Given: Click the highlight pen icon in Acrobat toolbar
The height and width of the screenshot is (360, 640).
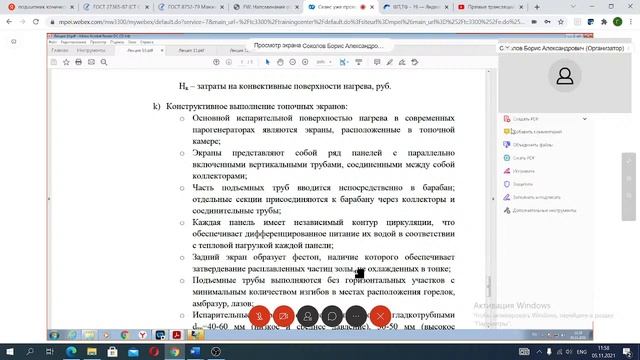Looking at the screenshot, I should [389, 62].
